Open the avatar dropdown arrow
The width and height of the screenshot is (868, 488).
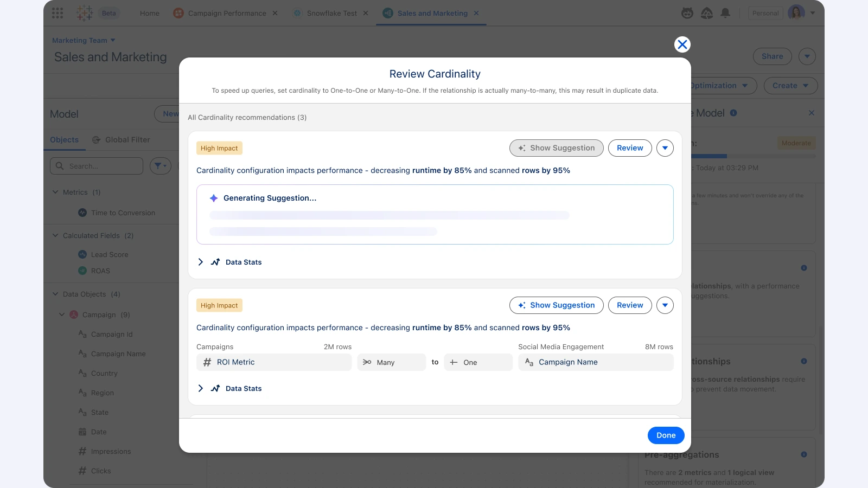click(813, 13)
